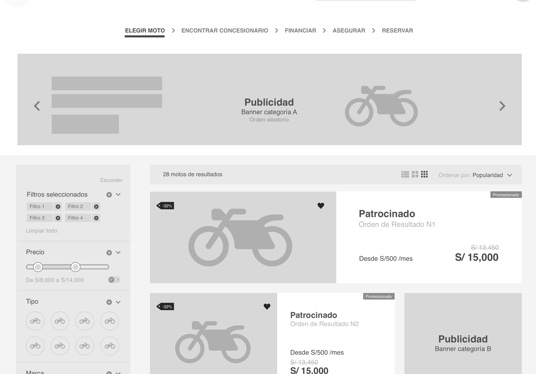Remove the Filtro 2 chip
Screen dimensions: 536x374
tap(96, 206)
